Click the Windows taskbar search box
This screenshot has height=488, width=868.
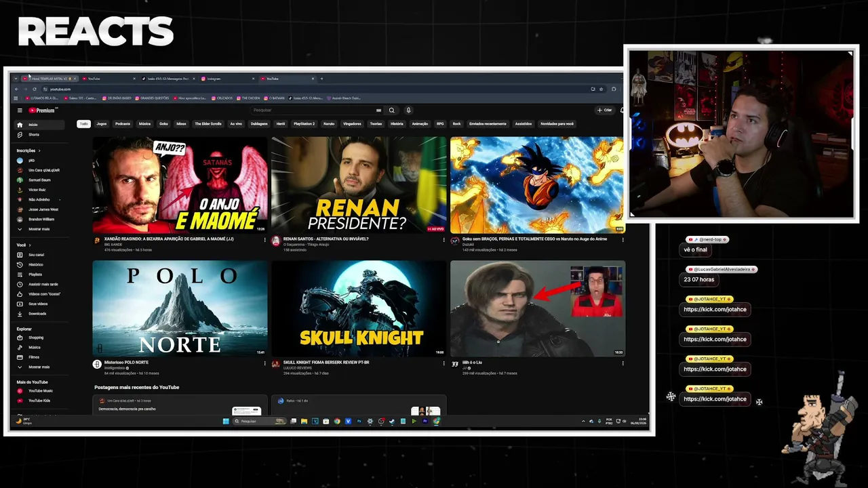260,421
